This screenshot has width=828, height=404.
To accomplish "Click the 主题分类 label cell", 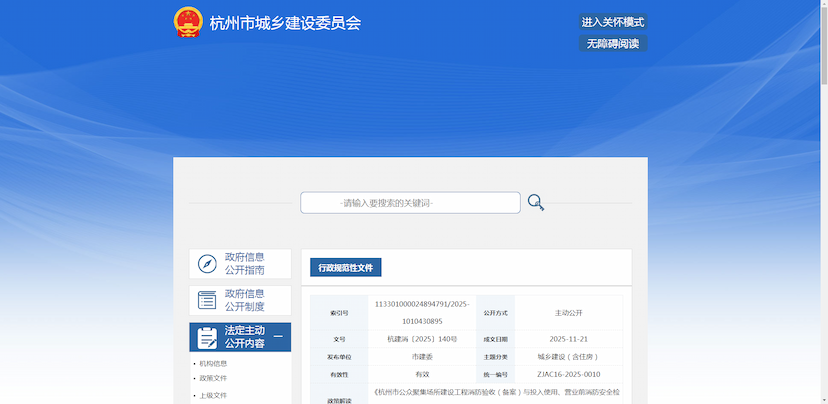I will tap(495, 356).
